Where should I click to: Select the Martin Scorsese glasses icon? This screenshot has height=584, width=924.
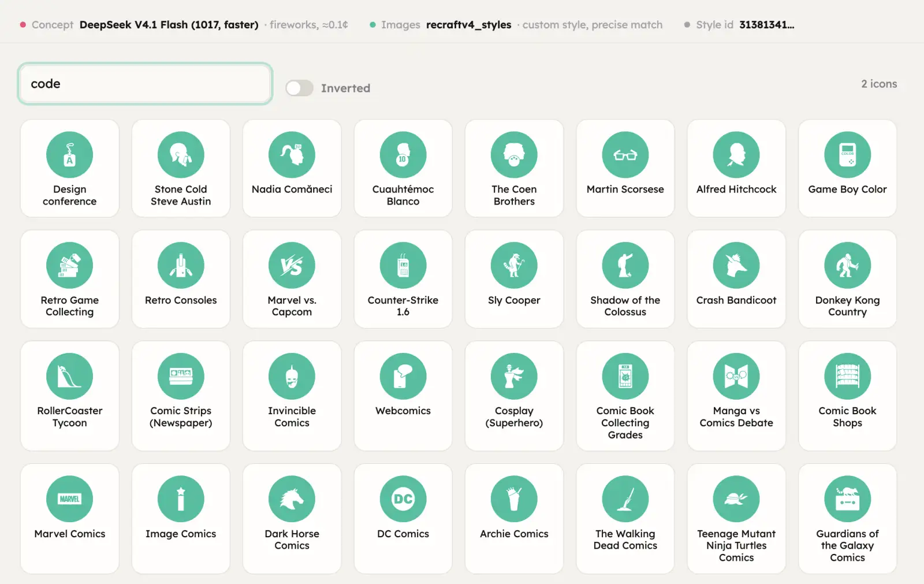[625, 154]
